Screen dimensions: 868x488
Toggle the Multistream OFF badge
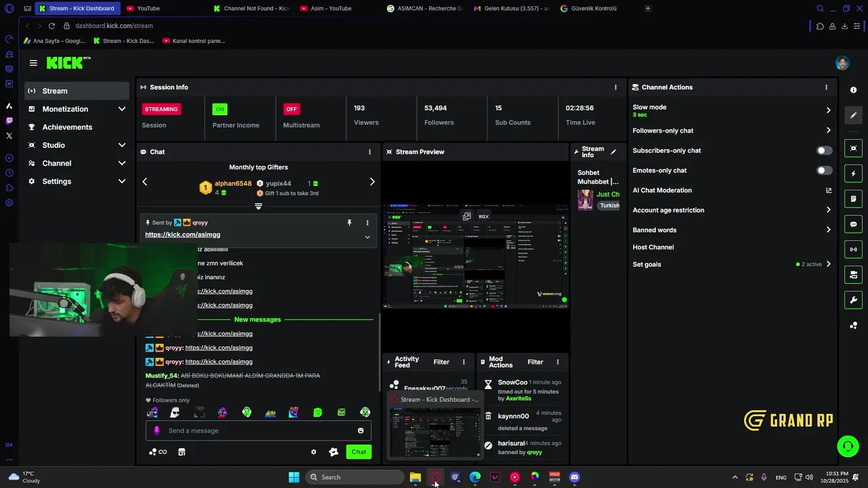coord(292,109)
